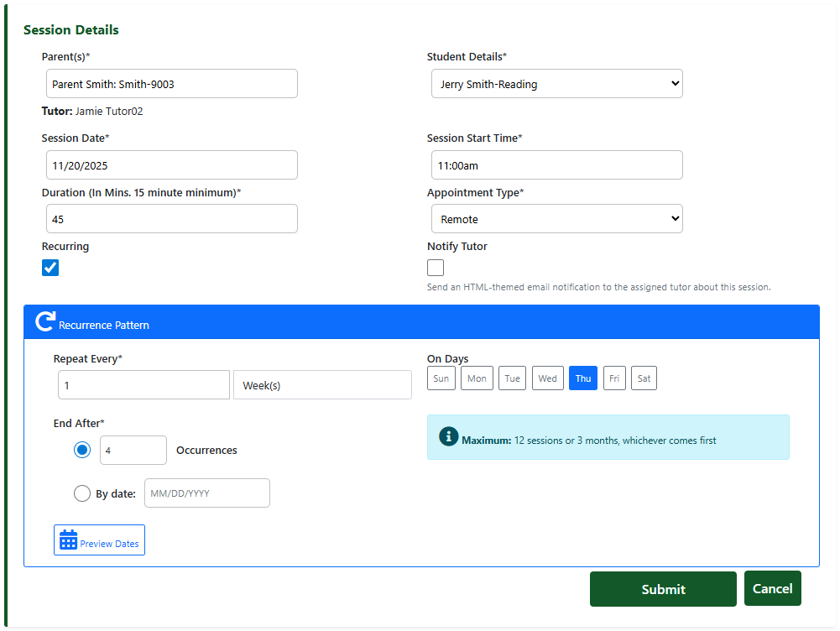840x631 pixels.
Task: Cancel the session form
Action: point(772,588)
